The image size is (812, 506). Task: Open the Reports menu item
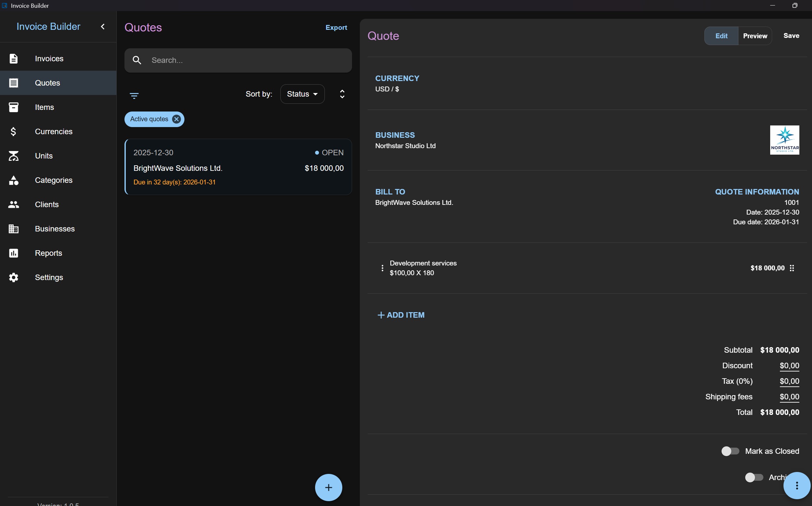coord(58,253)
